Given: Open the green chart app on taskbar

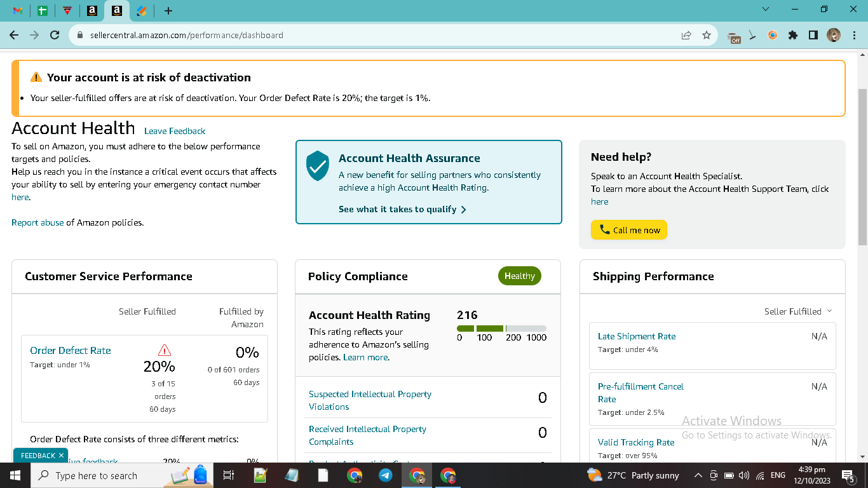Looking at the screenshot, I should pos(261,475).
